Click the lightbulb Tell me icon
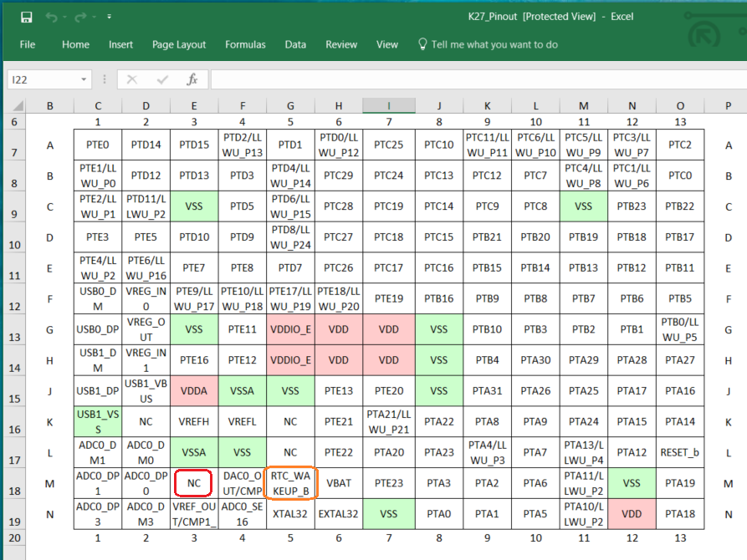 tap(422, 44)
